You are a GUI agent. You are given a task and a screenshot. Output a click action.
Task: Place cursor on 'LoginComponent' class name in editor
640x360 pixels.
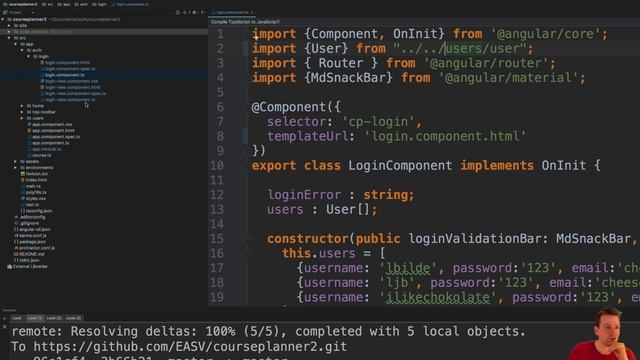coord(400,166)
